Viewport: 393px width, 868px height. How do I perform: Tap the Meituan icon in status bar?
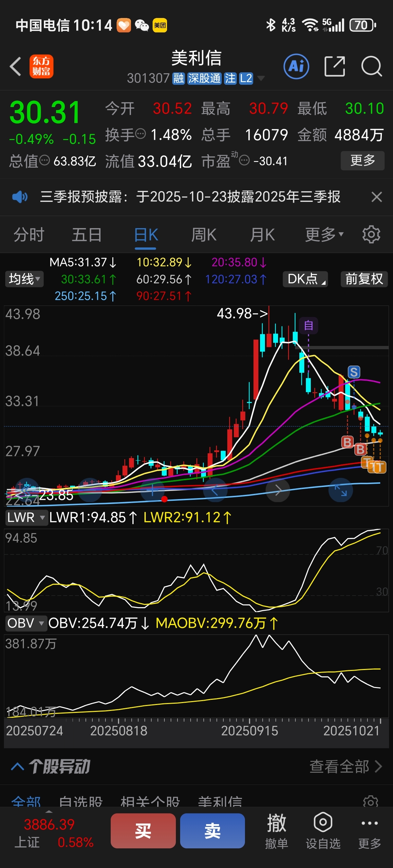[160, 25]
